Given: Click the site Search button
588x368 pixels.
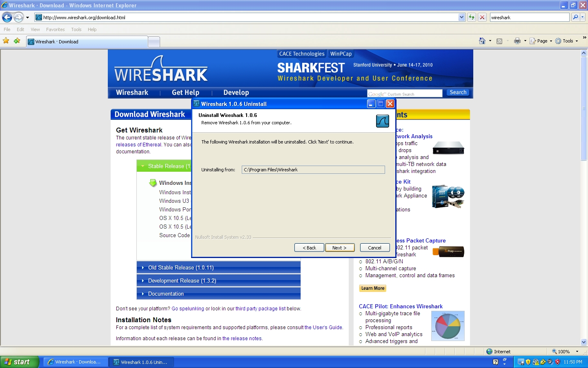Looking at the screenshot, I should [x=458, y=92].
